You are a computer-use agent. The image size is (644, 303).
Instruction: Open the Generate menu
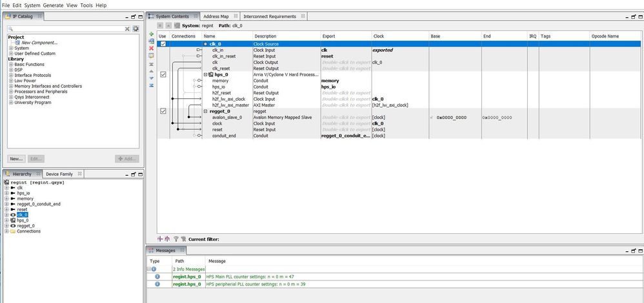pyautogui.click(x=53, y=5)
